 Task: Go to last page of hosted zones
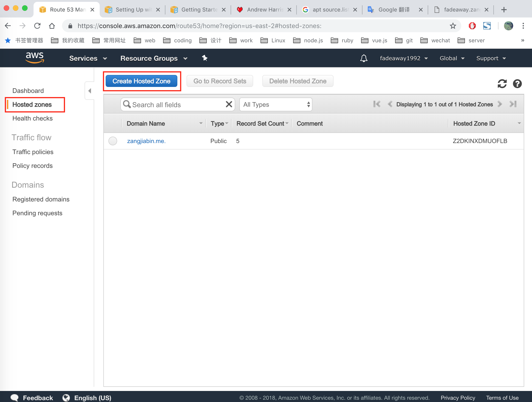point(513,104)
